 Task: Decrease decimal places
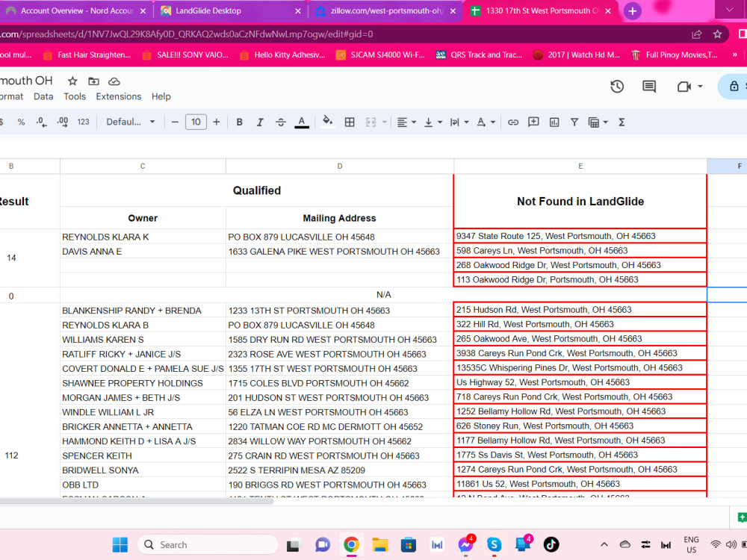point(41,122)
